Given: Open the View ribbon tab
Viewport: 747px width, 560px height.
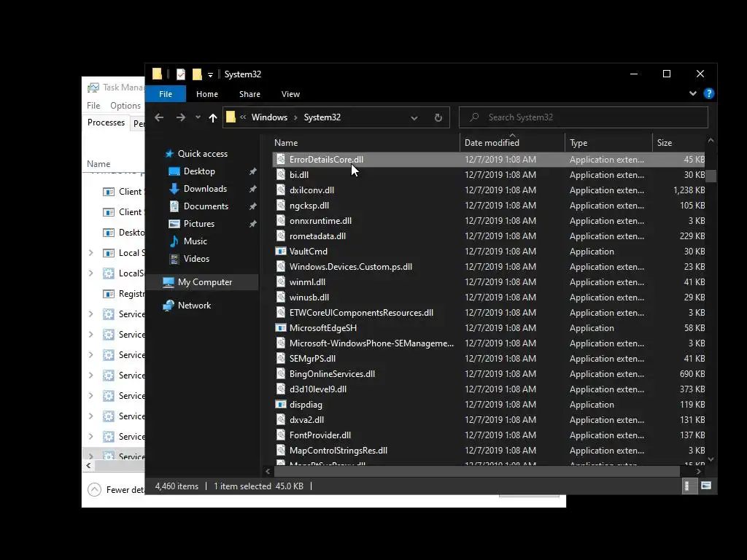Looking at the screenshot, I should tap(290, 94).
